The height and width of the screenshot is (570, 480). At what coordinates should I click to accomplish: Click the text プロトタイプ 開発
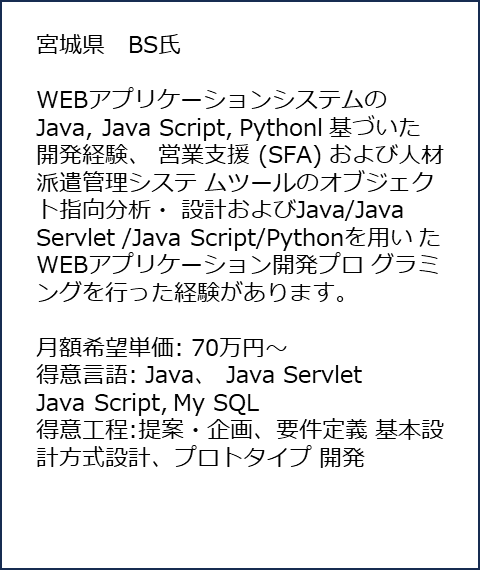[x=269, y=458]
